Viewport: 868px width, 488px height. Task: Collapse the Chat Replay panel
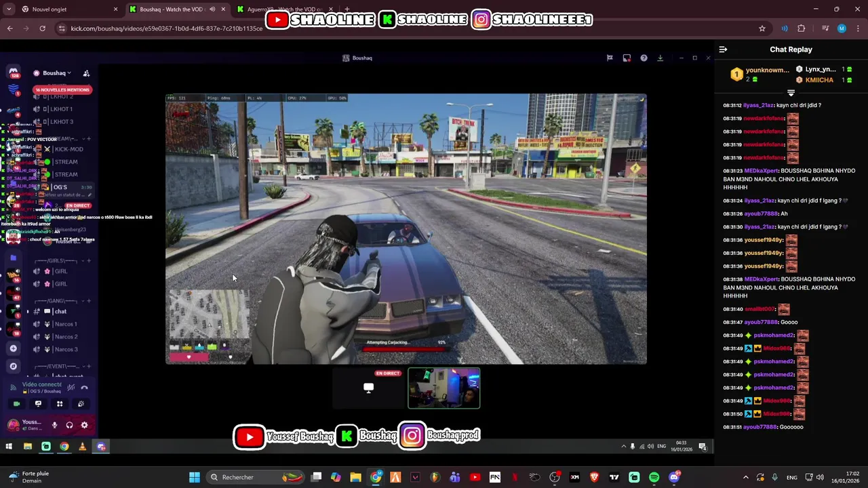point(723,49)
